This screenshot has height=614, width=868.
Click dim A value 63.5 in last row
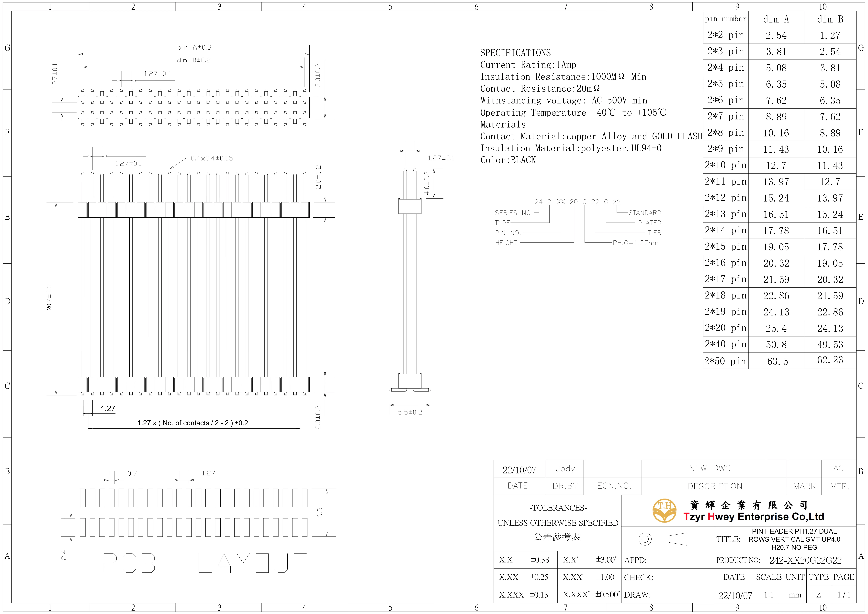pos(778,361)
